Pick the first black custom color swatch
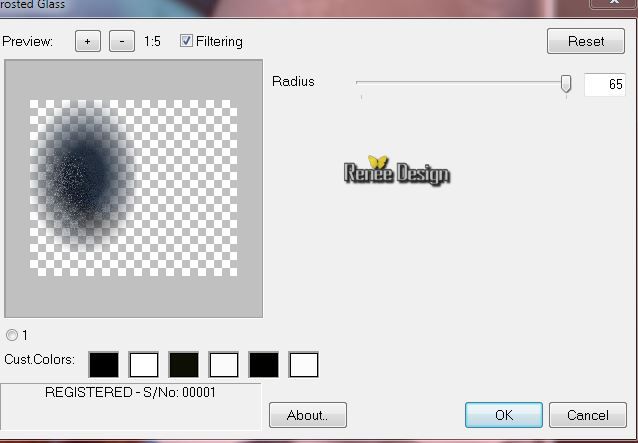This screenshot has width=638, height=443. click(104, 364)
